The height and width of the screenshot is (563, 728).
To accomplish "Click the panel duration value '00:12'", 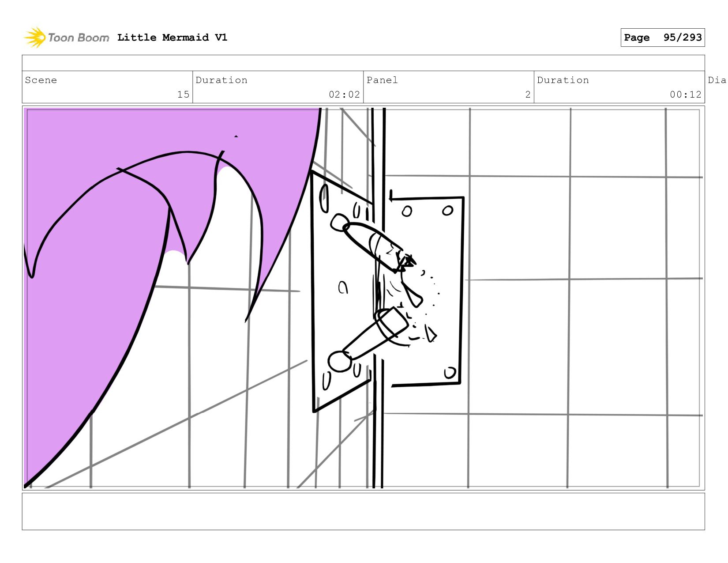I will 685,94.
